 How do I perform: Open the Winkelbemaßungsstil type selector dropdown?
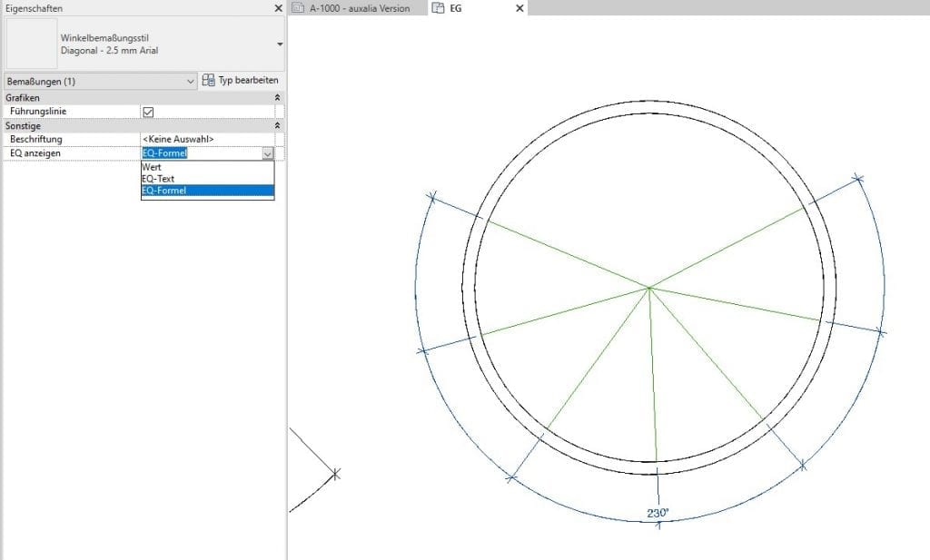pyautogui.click(x=279, y=44)
